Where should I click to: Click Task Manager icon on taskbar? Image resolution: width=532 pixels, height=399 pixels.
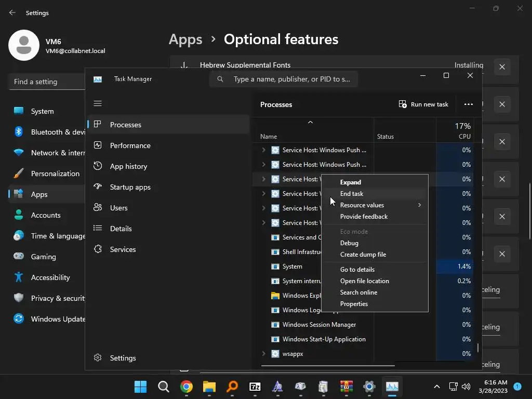click(392, 387)
